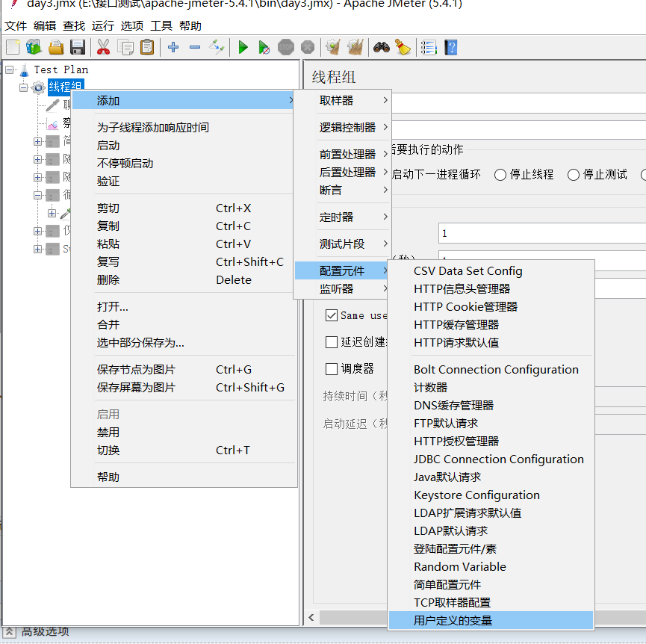Open the 监听器 submenu
This screenshot has height=644, width=646.
point(342,289)
